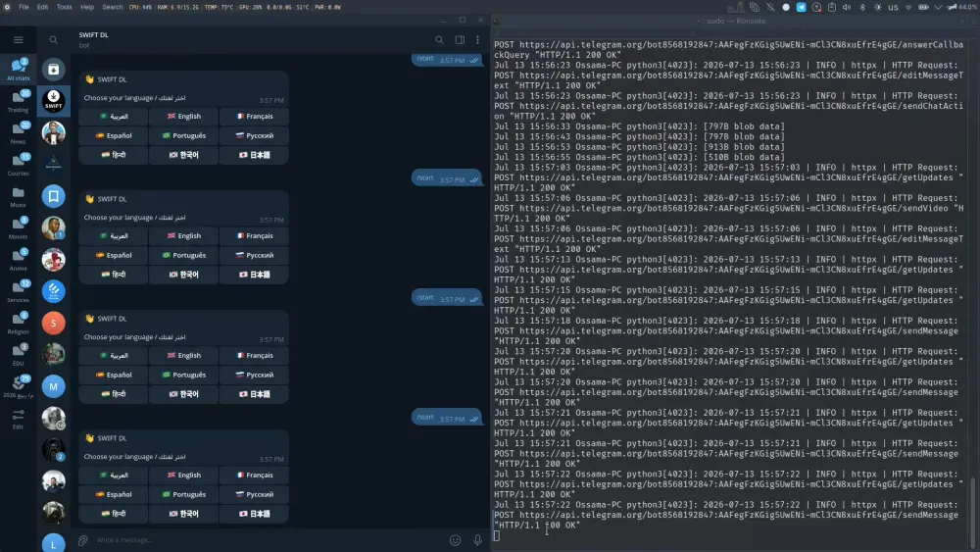Screen dimensions: 980x552
Task: Search within the SWIFT DL conversation
Action: (x=439, y=40)
